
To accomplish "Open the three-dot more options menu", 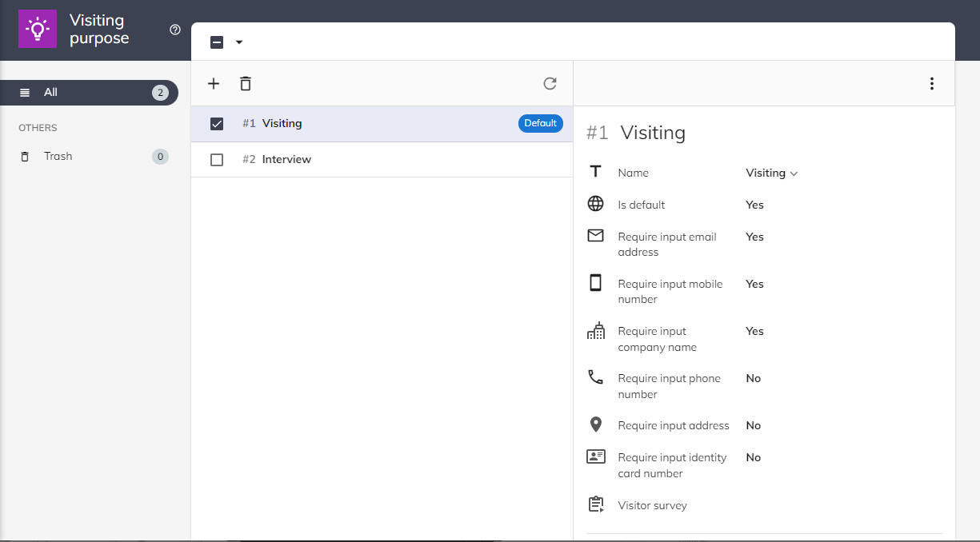I will click(931, 84).
